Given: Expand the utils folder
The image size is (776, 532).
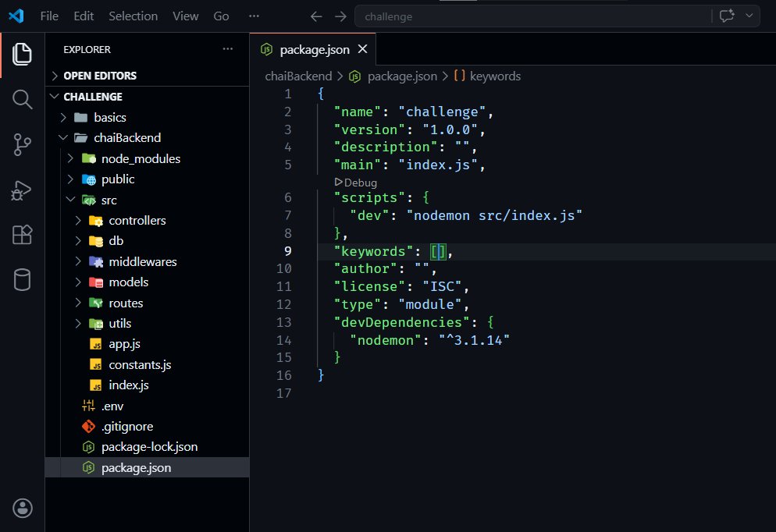Looking at the screenshot, I should point(147,324).
